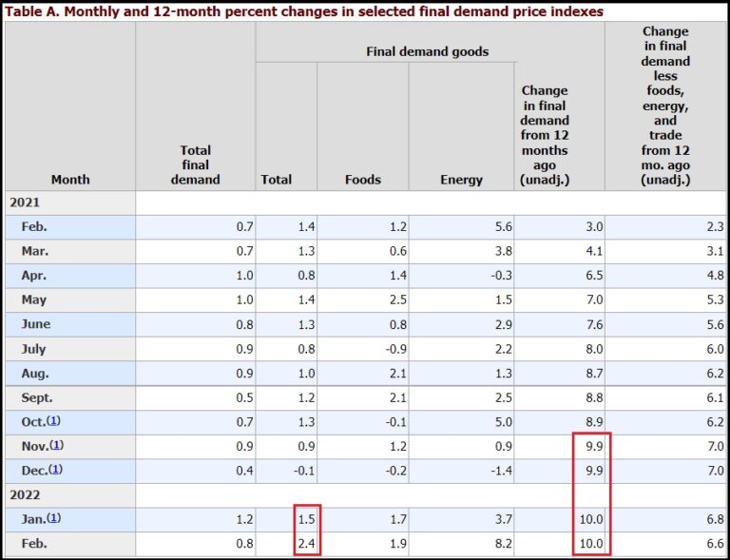Image resolution: width=730 pixels, height=560 pixels.
Task: Click the 3.8 Energy value for Mar.
Action: pos(503,251)
